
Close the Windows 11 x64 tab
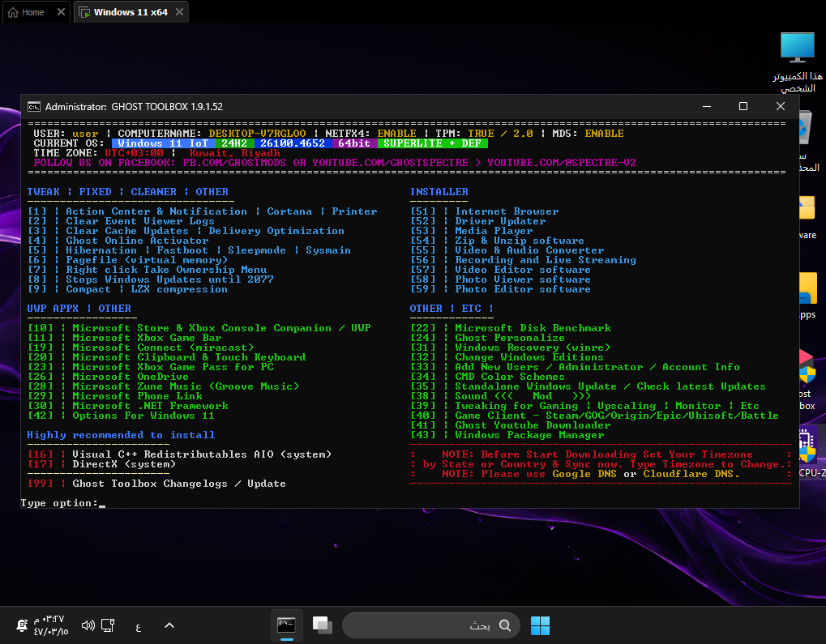[180, 11]
